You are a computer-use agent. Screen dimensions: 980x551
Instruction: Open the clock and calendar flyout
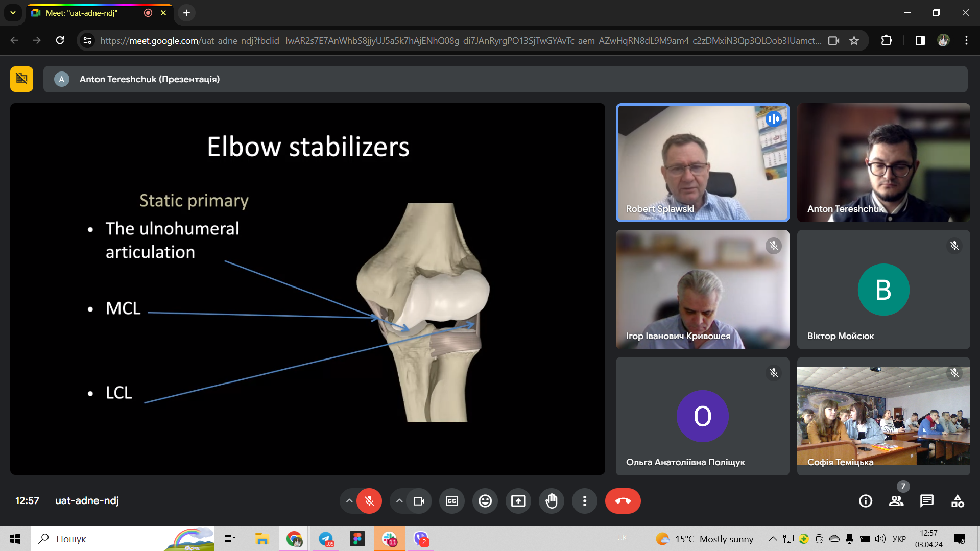click(x=929, y=539)
